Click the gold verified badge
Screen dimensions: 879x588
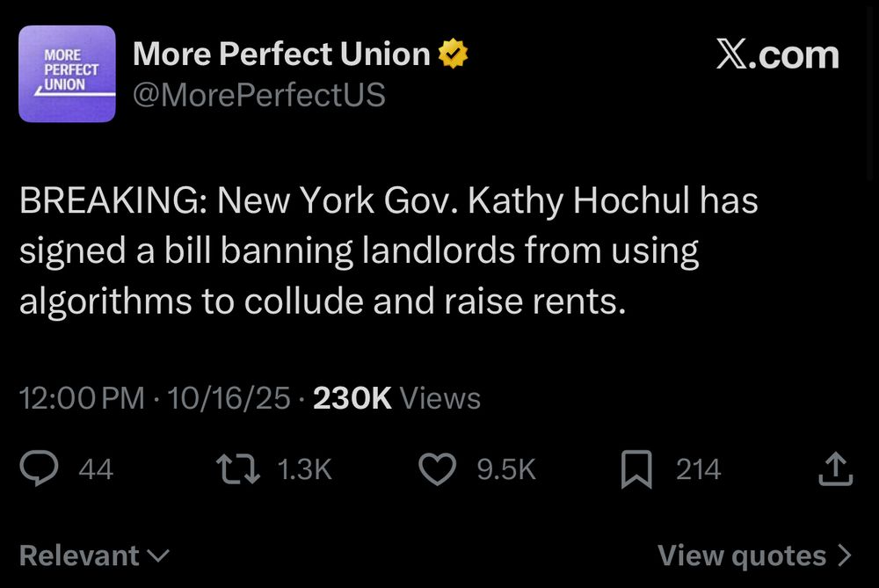(454, 54)
